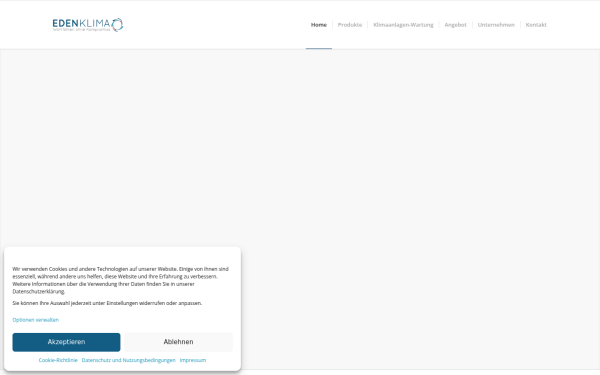The image size is (600, 375).
Task: Open the Cookie-Richtlinie link
Action: 58,360
